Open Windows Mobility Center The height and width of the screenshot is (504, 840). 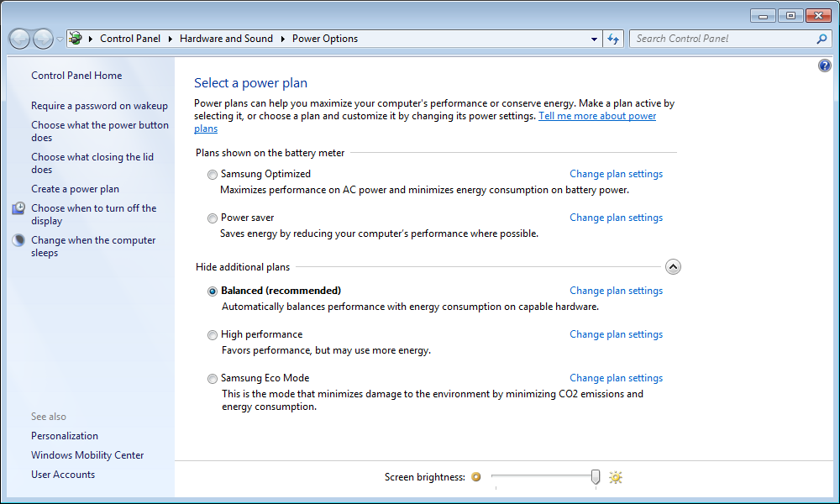tap(87, 455)
